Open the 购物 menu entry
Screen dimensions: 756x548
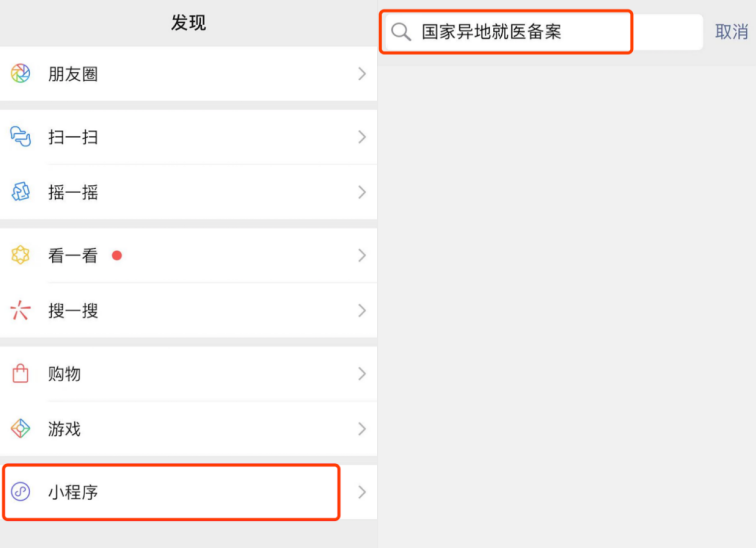[189, 374]
